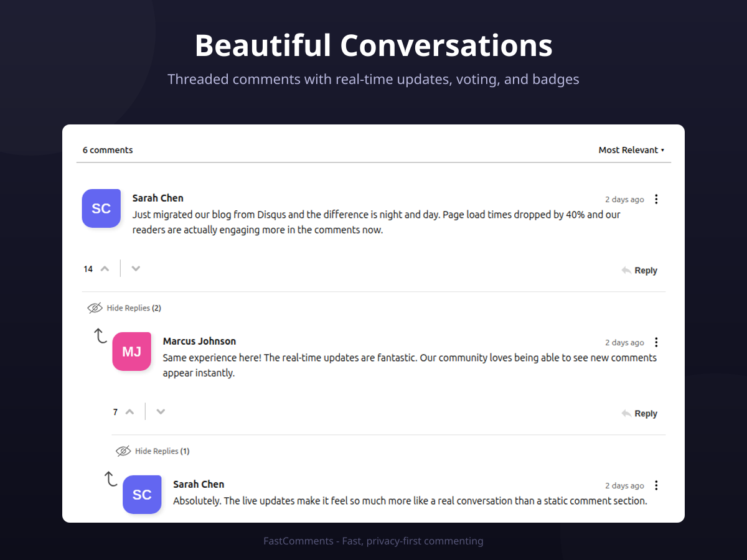Image resolution: width=747 pixels, height=560 pixels.
Task: Reply to Sarah Chen's top comment
Action: point(639,271)
